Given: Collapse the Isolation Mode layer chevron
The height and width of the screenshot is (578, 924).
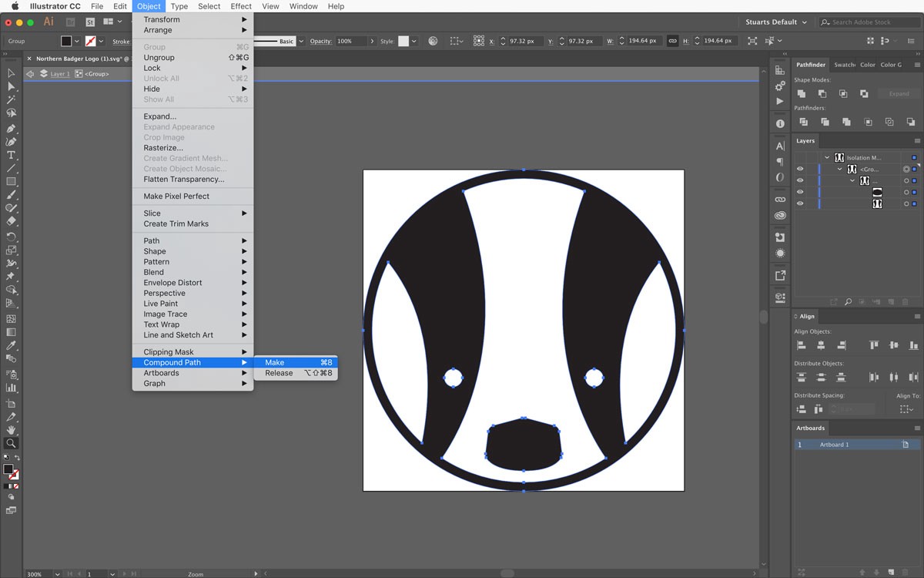Looking at the screenshot, I should (827, 157).
